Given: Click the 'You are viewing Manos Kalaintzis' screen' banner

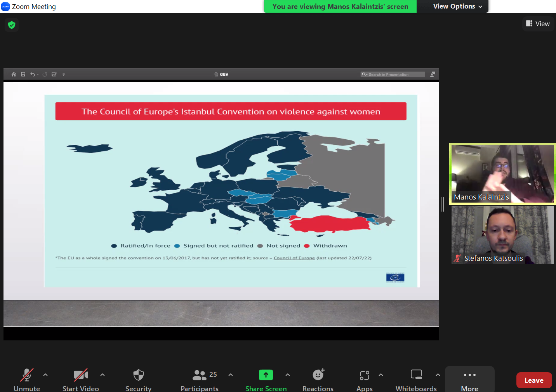Looking at the screenshot, I should click(341, 6).
